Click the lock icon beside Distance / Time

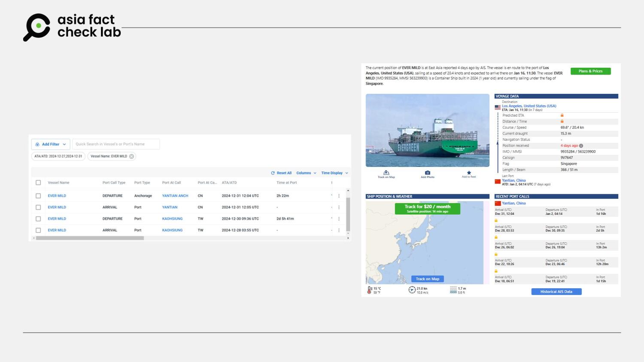562,121
